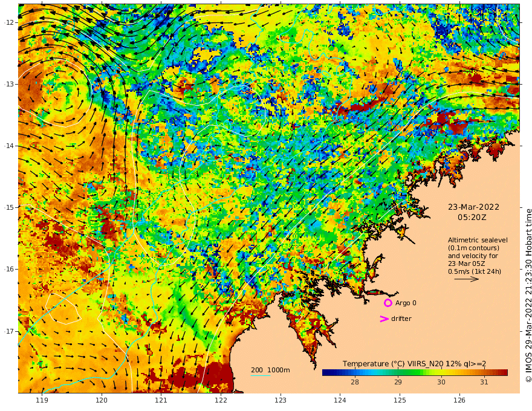Screen dimensions: 532x411
Task: Click the '(0.1m contours)' text
Action: pyautogui.click(x=473, y=248)
